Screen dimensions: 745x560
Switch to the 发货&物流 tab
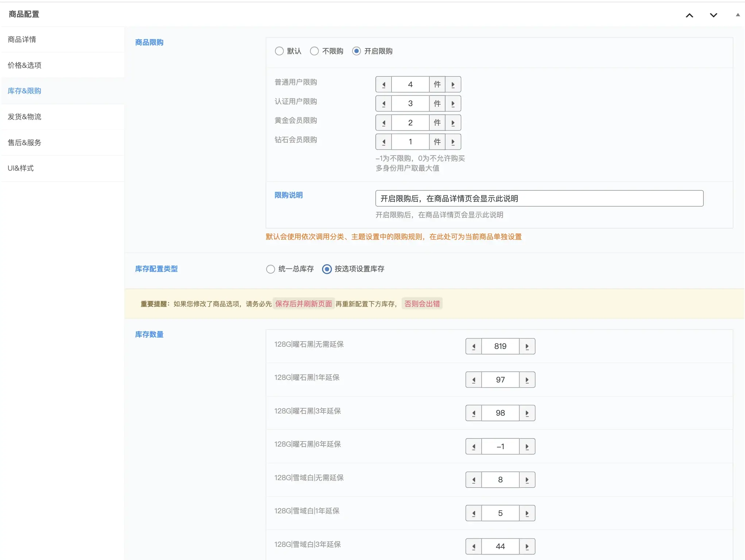coord(25,117)
